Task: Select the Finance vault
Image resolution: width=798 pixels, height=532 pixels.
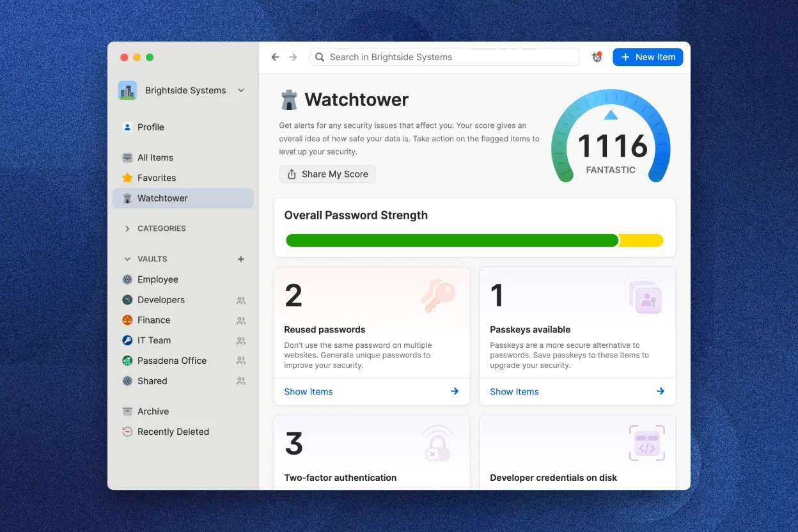Action: [x=183, y=320]
